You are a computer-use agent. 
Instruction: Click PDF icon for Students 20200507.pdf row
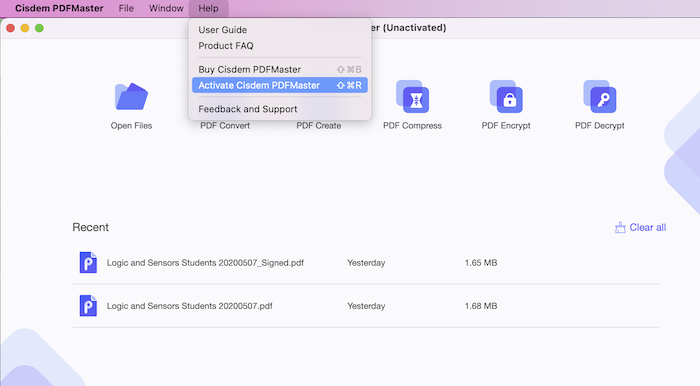tap(88, 306)
